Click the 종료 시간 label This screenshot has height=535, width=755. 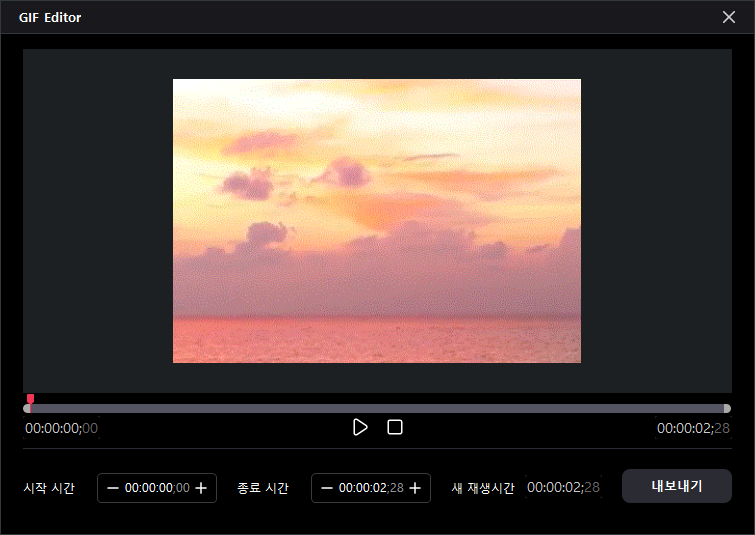tap(263, 488)
